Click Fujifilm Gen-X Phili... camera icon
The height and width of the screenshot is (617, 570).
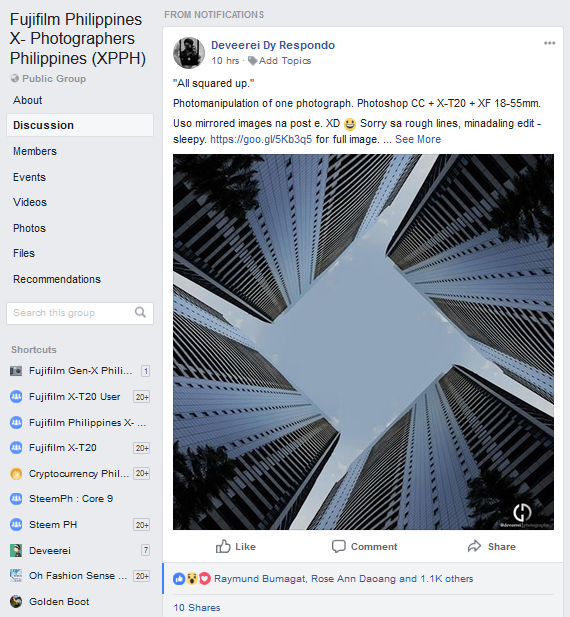[16, 371]
